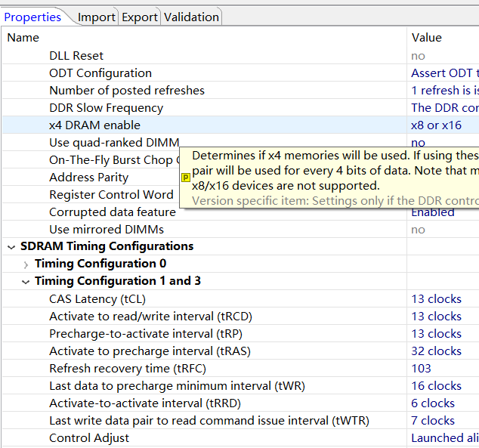Edit Refresh recovery time value 103
This screenshot has width=479, height=448.
point(421,369)
